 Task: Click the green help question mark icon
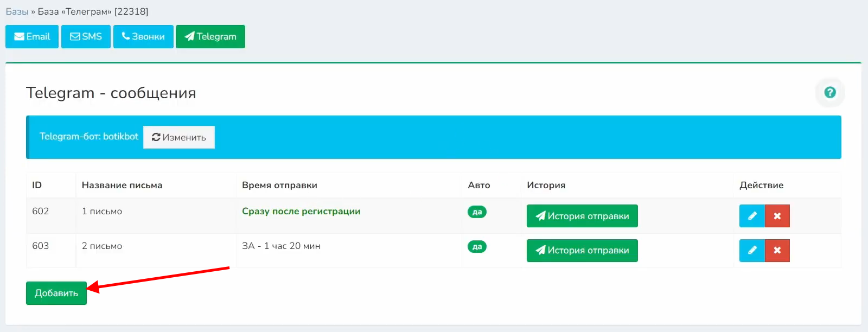pos(829,92)
